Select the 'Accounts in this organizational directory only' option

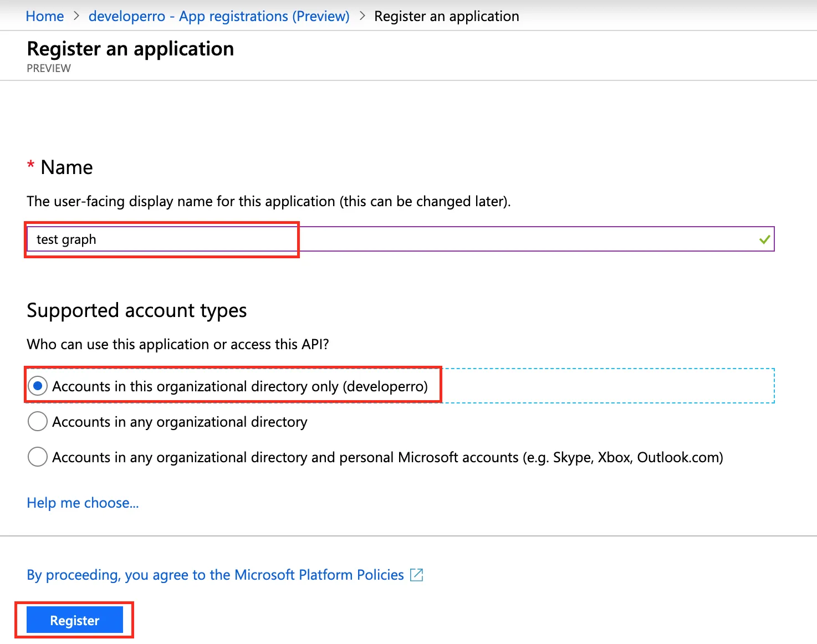point(37,386)
